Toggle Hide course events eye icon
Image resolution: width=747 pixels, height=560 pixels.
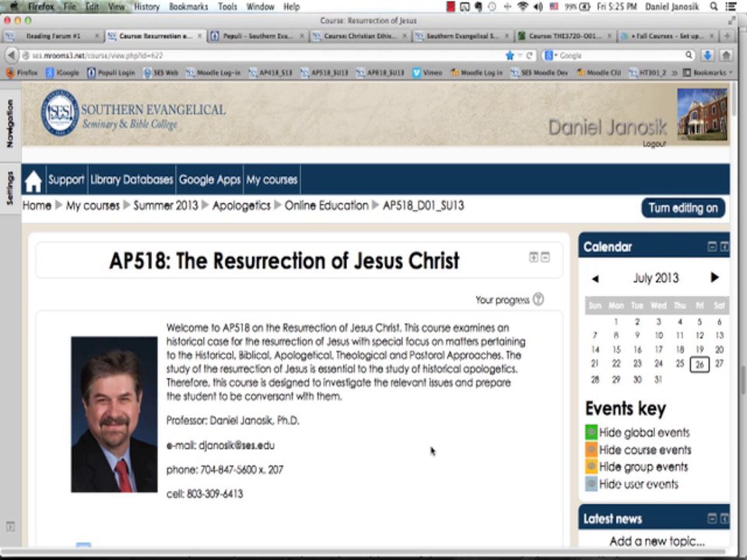[x=591, y=449]
